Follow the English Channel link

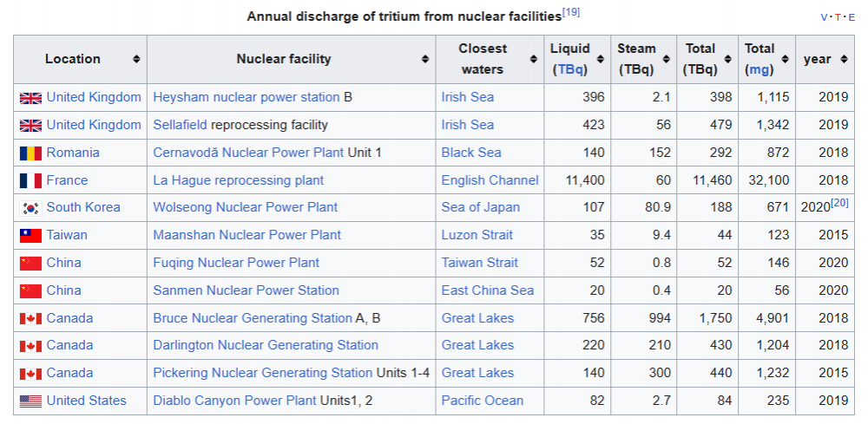click(x=490, y=180)
